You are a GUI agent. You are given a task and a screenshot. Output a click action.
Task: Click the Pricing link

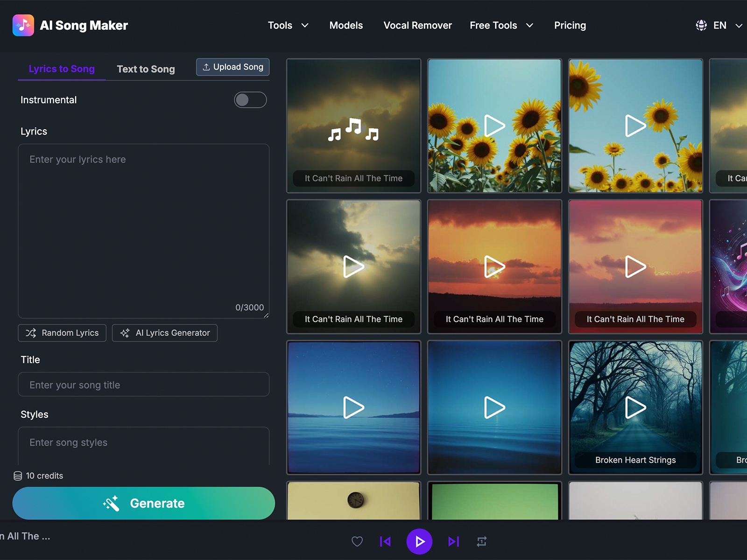click(x=570, y=25)
